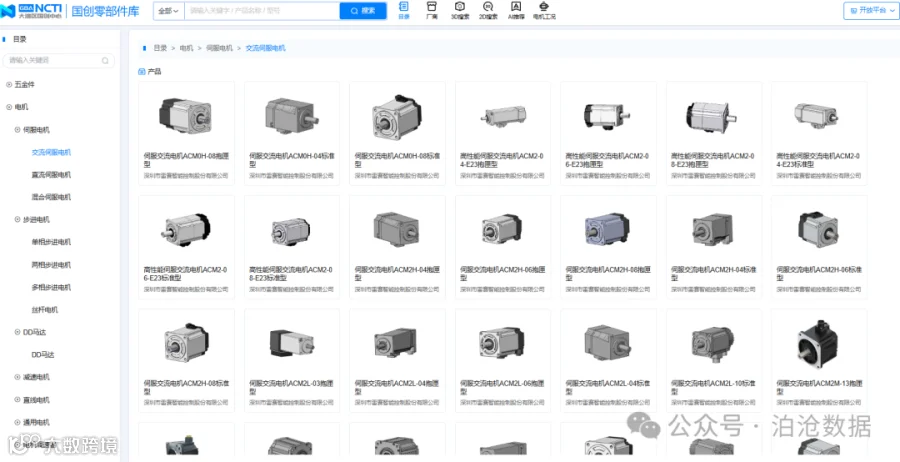The height and width of the screenshot is (462, 900).
Task: Open the 2D搜索 search icon
Action: tap(488, 10)
